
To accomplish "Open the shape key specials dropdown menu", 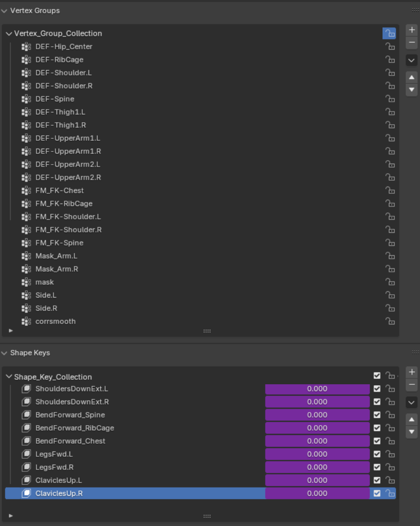I will pos(412,403).
